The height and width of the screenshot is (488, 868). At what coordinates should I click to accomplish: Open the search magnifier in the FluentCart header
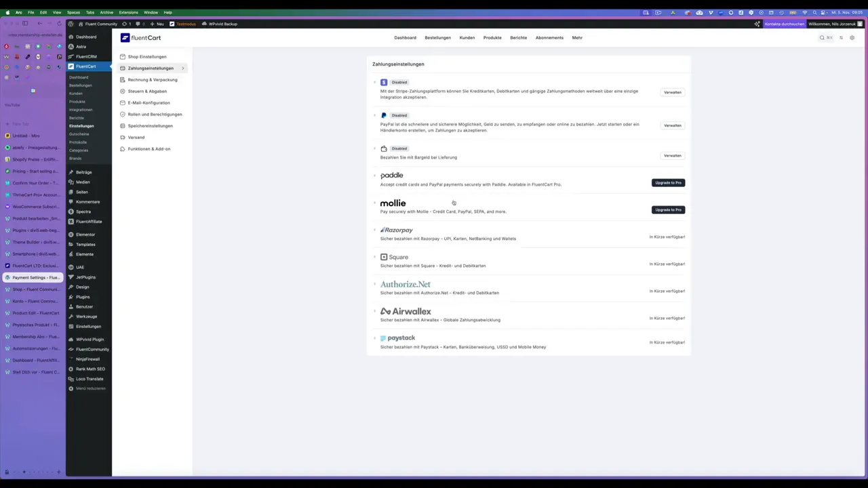point(822,37)
